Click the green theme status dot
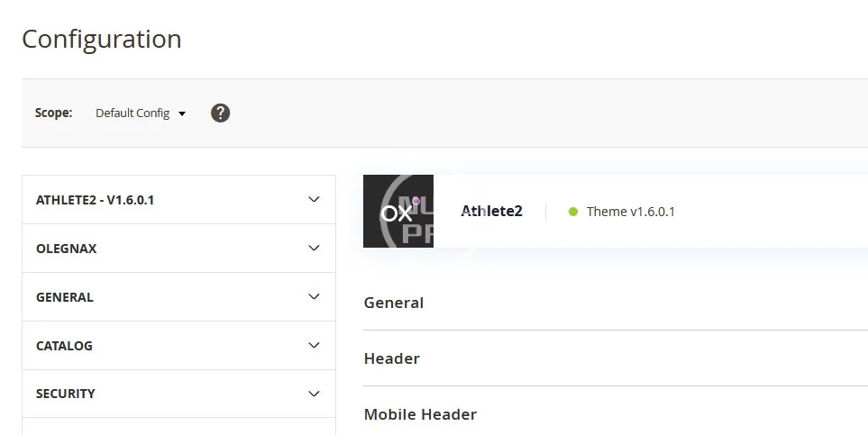This screenshot has height=435, width=868. point(572,212)
